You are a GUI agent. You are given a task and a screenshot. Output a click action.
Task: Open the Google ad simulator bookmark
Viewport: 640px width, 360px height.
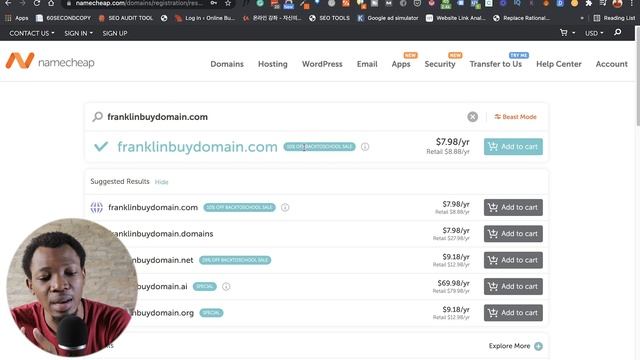pos(388,18)
